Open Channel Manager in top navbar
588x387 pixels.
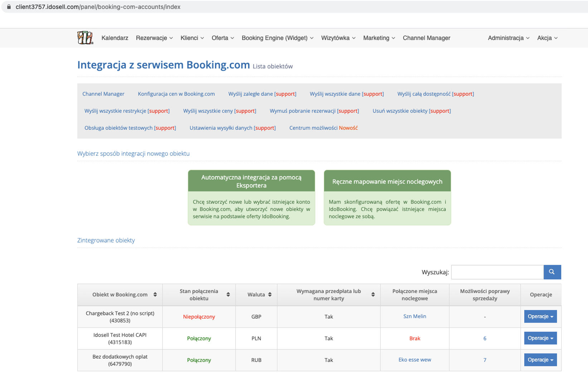(426, 38)
